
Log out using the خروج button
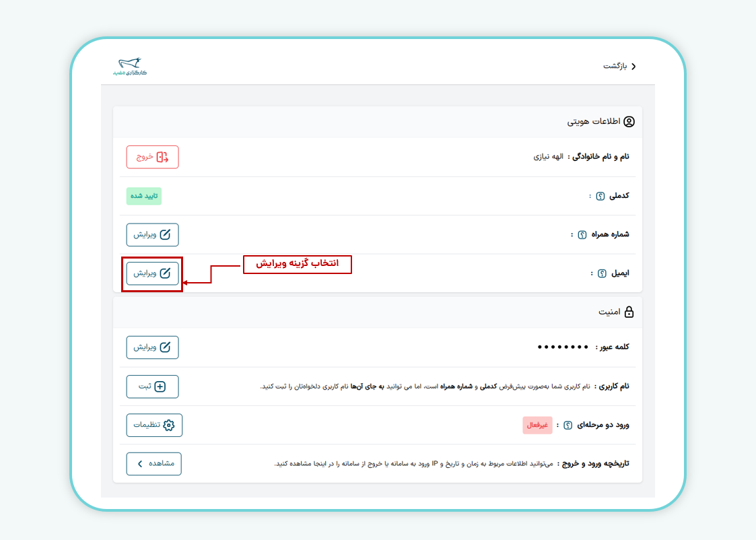coord(152,156)
